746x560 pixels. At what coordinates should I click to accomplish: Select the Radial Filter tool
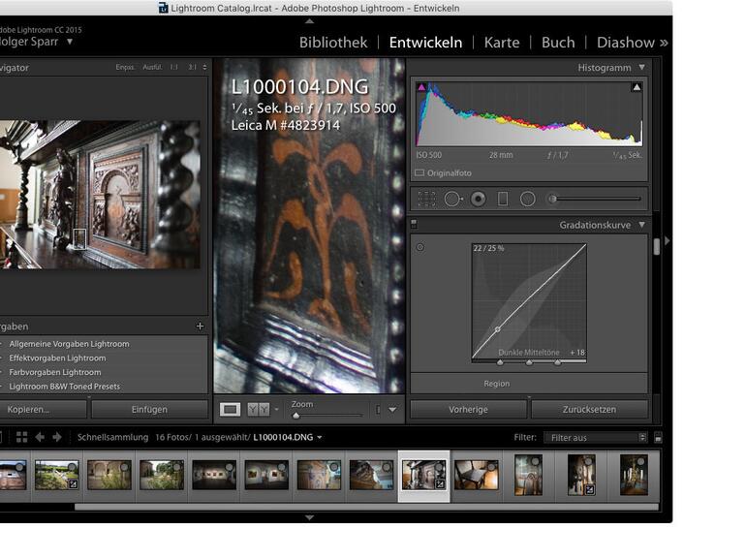coord(527,199)
